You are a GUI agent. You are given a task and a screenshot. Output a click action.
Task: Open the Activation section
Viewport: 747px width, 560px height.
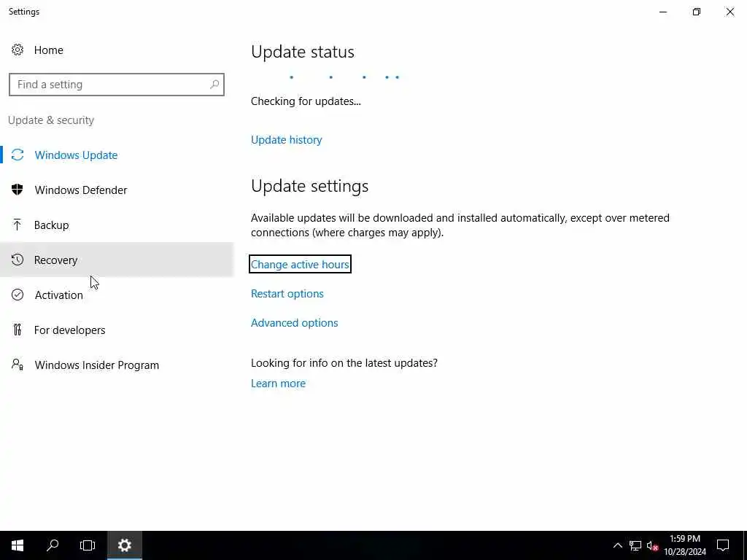[117, 295]
